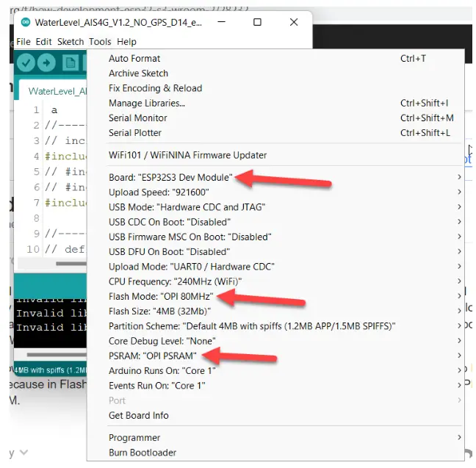Viewport: 476px width, 468px height.
Task: Click the Arduino logo in title bar
Action: point(26,22)
